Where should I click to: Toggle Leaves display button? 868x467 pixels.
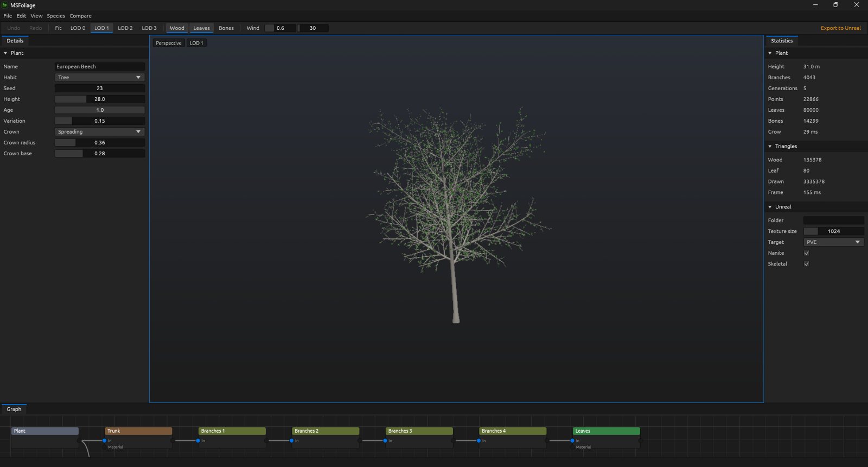[x=201, y=28]
